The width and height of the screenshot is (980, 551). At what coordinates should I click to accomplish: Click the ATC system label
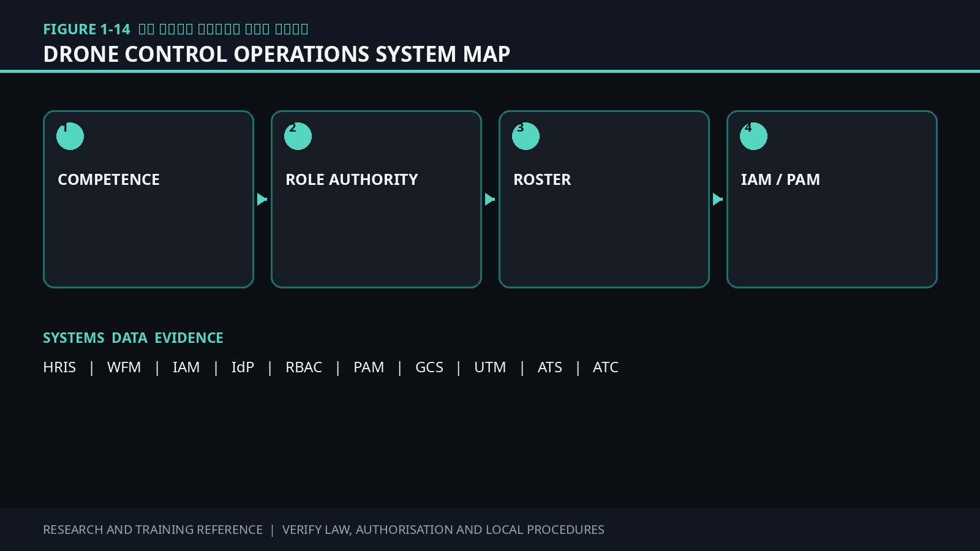click(606, 367)
